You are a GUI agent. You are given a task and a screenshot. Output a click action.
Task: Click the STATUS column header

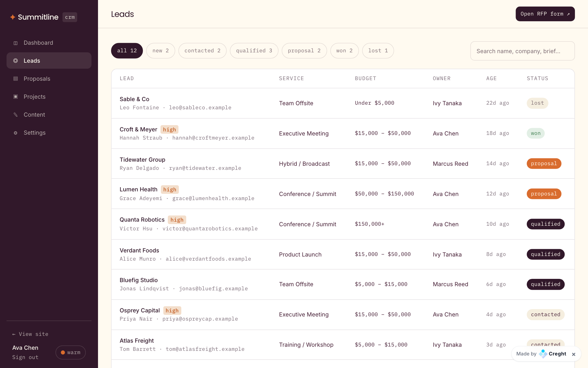tap(537, 79)
